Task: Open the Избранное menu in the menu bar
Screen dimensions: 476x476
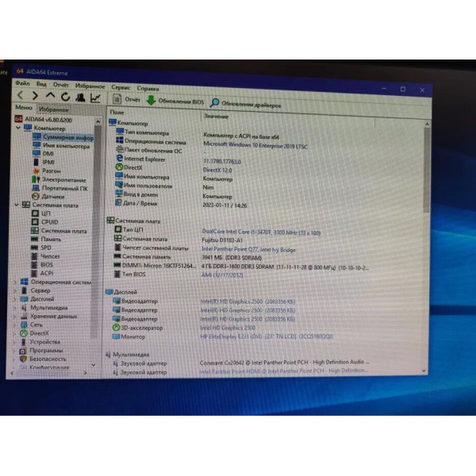Action: [x=90, y=86]
